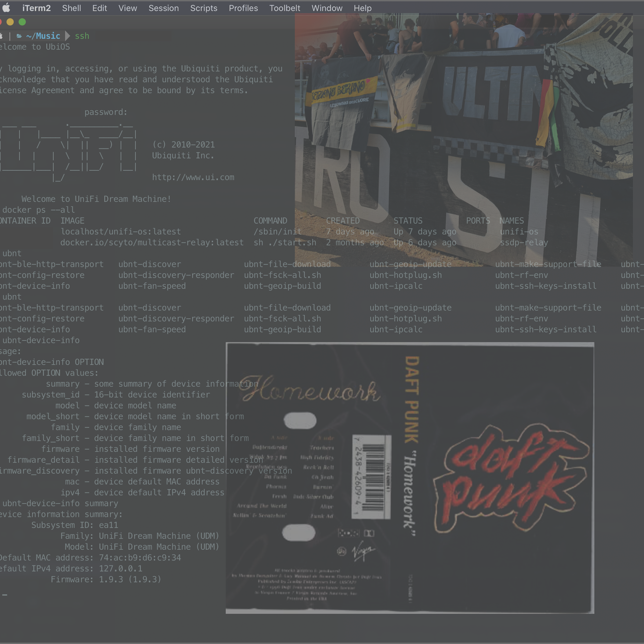Click the prompt arrow separator before ssh

point(67,36)
